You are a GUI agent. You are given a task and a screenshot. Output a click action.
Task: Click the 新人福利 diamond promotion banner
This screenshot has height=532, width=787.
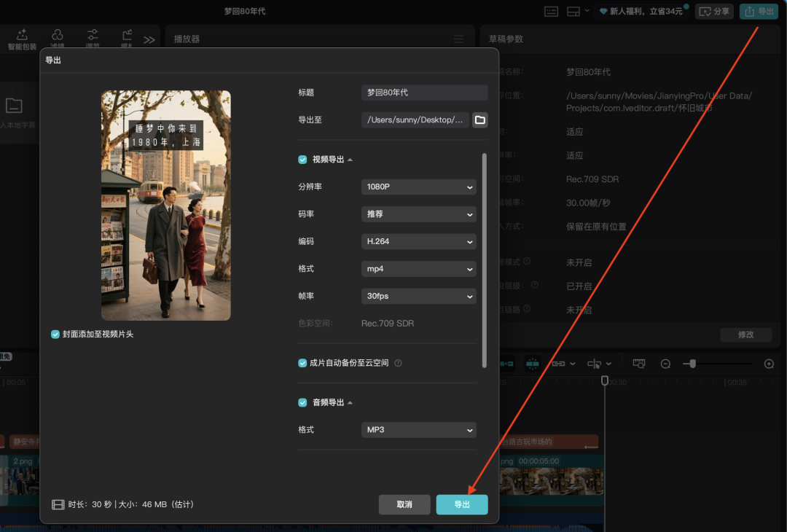641,11
